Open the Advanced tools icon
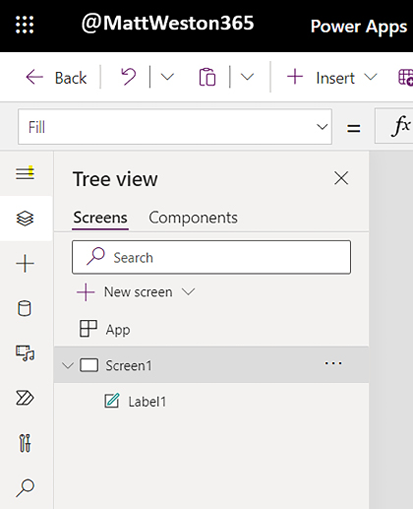 click(x=25, y=443)
